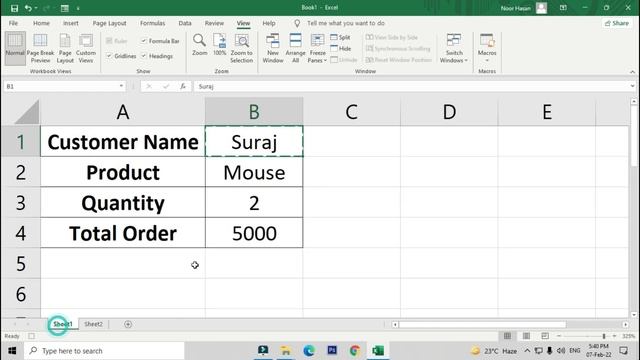This screenshot has width=640, height=360.
Task: Open Switch Windows dropdown
Action: coord(453,48)
